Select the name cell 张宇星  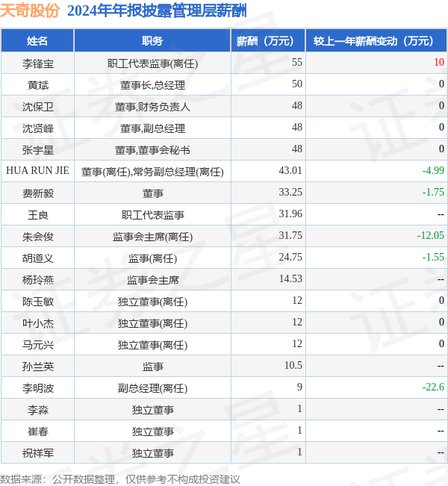tap(38, 150)
